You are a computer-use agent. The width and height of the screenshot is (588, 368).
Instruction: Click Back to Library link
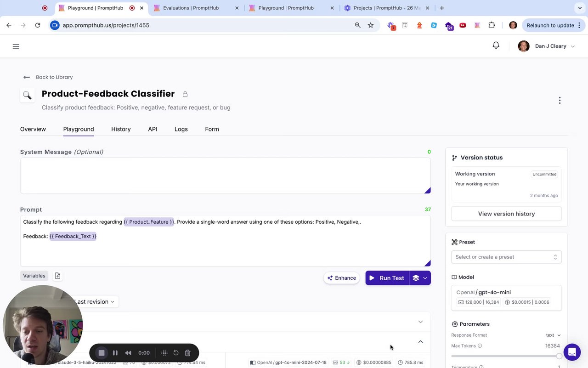[x=54, y=77]
